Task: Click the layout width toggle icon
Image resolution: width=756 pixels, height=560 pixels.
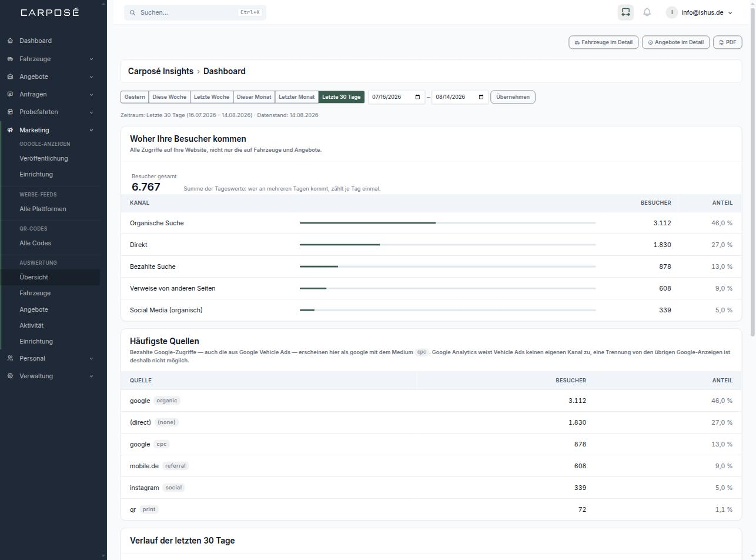Action: [x=625, y=12]
